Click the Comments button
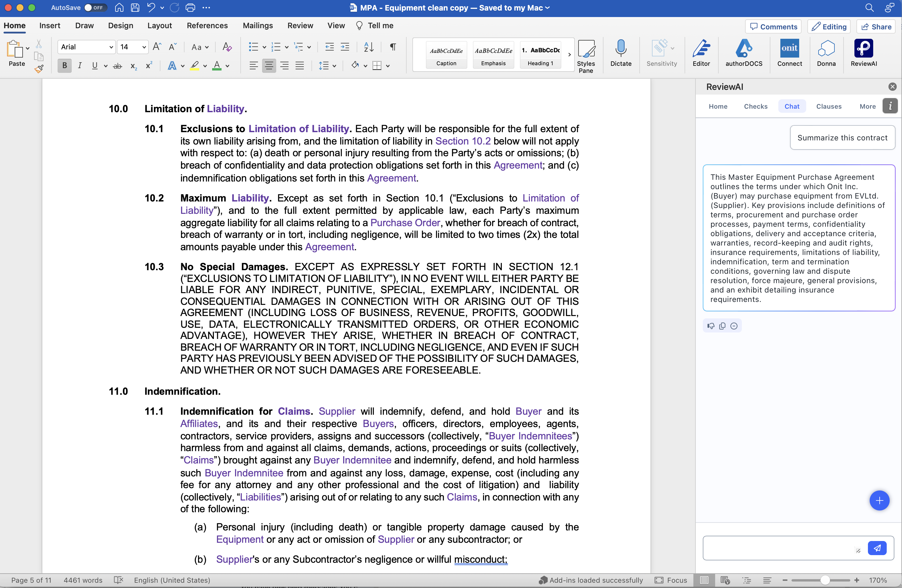 click(x=773, y=26)
